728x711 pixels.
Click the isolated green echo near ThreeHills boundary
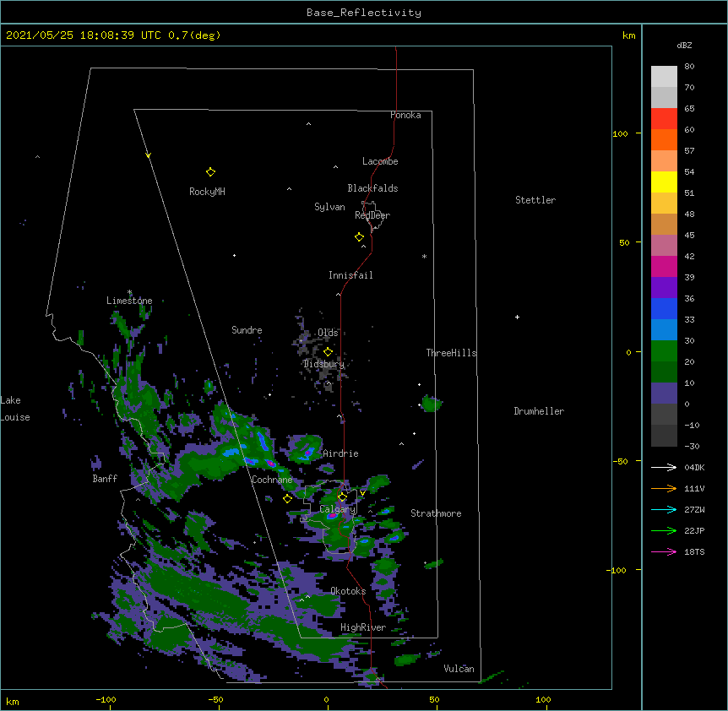432,404
